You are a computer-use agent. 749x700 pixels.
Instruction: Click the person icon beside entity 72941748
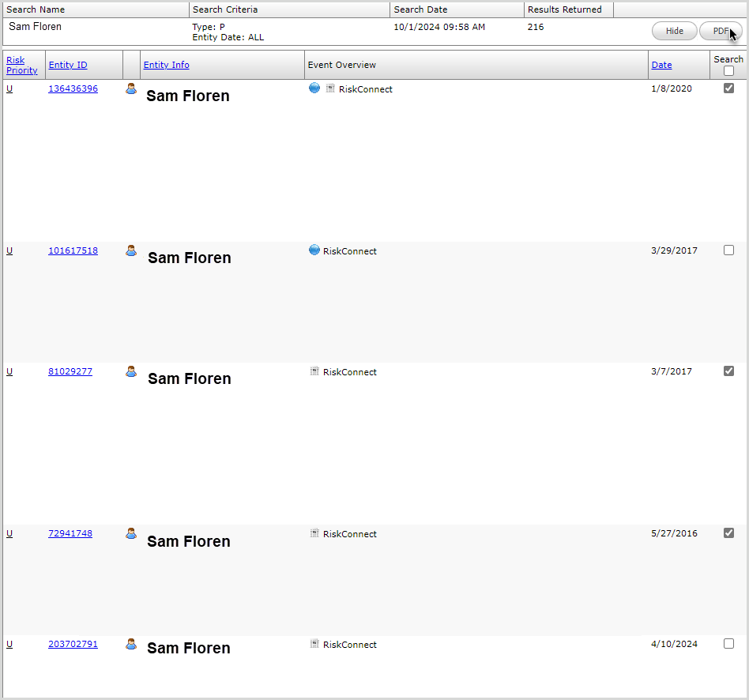pos(130,533)
